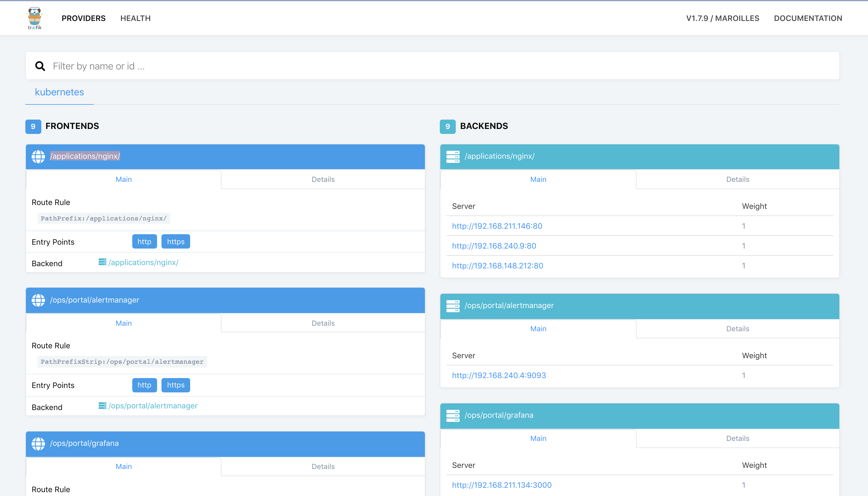Click the Traefik gopher logo
Screen dimensions: 868x496
pos(34,18)
